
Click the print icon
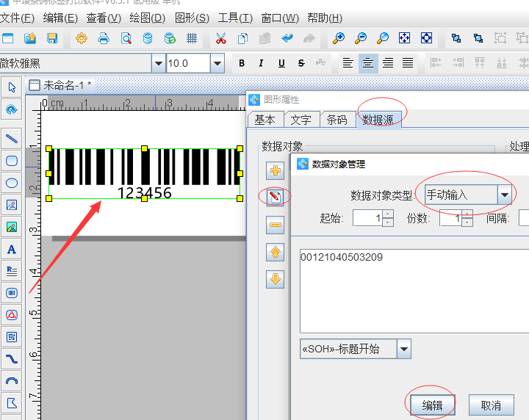(104, 38)
